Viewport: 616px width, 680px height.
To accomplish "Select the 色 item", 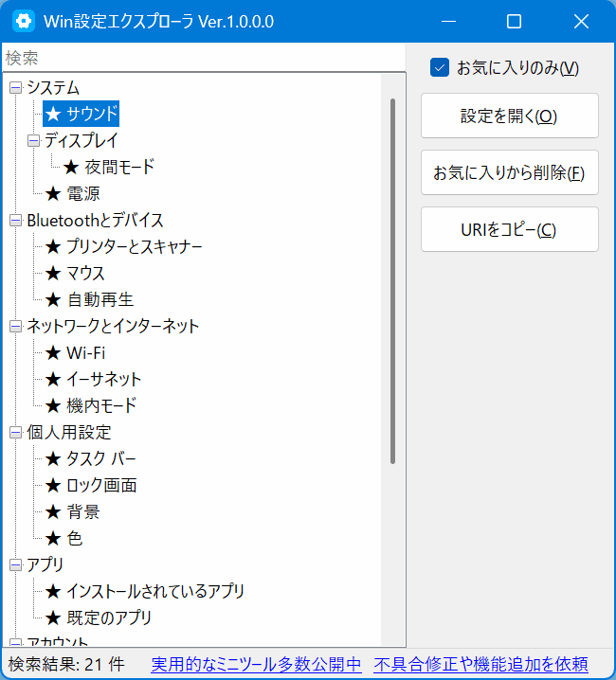I will (63, 539).
